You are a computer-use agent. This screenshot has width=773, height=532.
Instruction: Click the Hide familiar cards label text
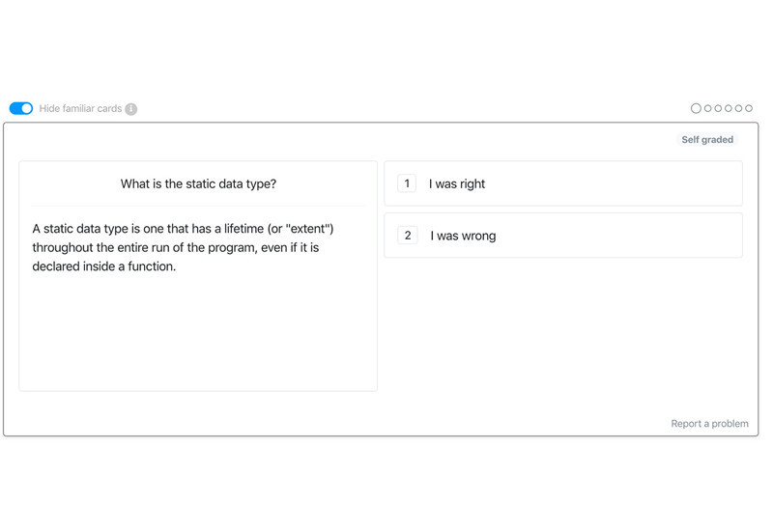(80, 108)
